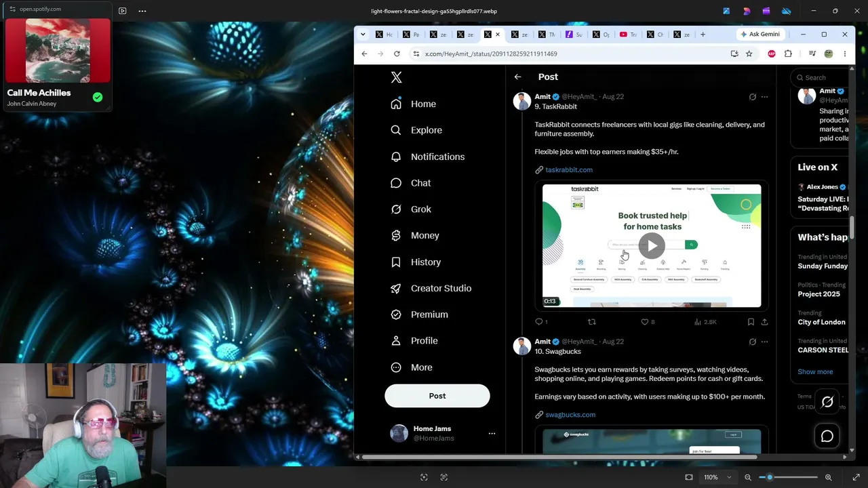This screenshot has width=868, height=488.
Task: Click the zoom-in magnifier icon
Action: pyautogui.click(x=828, y=477)
